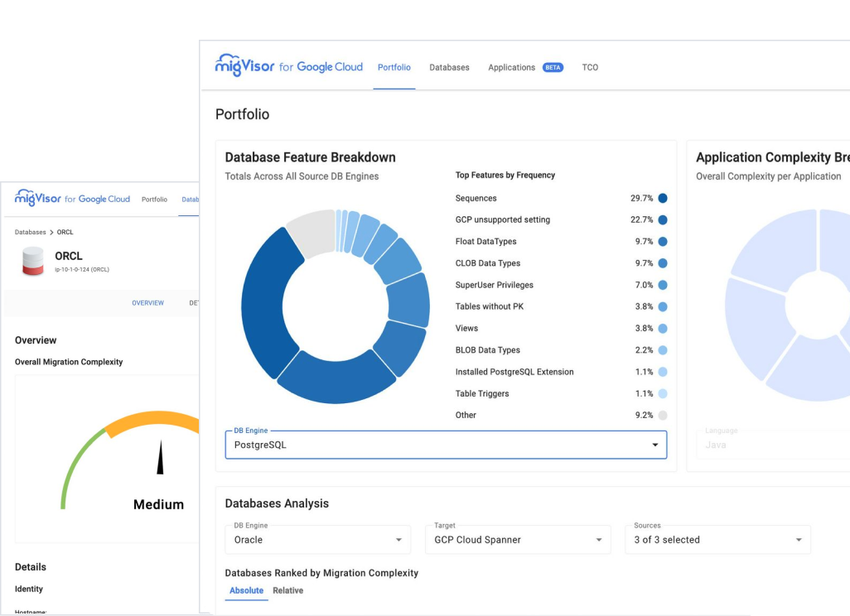
Task: Select the Absolute ranking mode
Action: pyautogui.click(x=245, y=590)
